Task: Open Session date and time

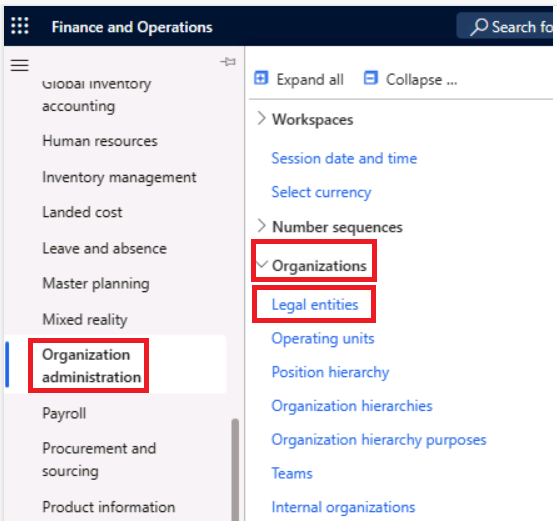Action: 344,158
